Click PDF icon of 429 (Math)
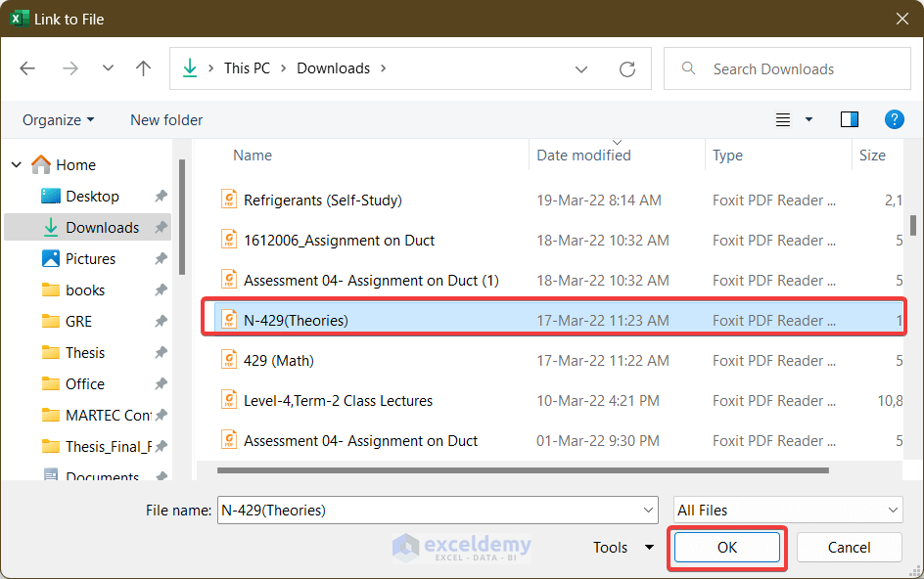The image size is (924, 579). pyautogui.click(x=229, y=360)
